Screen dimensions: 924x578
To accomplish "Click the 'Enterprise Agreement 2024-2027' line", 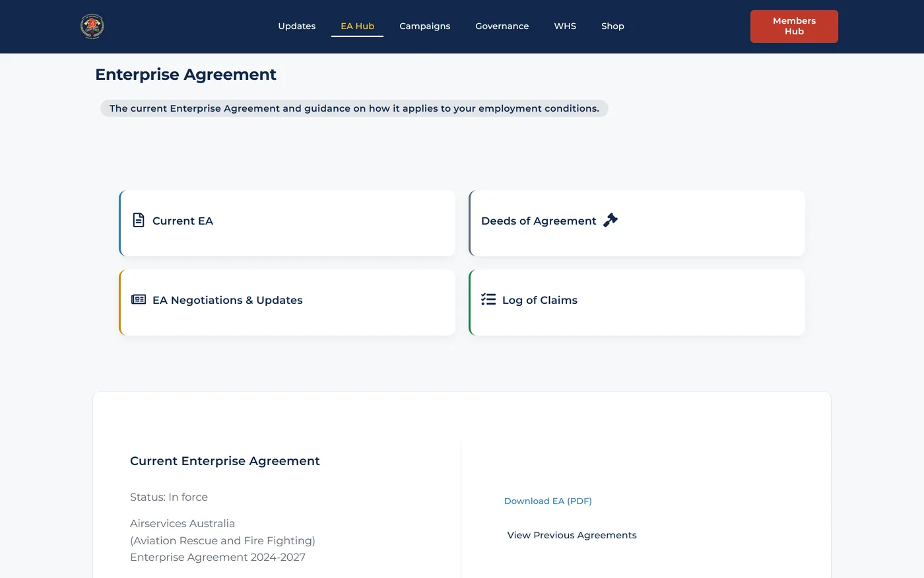I will coord(218,558).
